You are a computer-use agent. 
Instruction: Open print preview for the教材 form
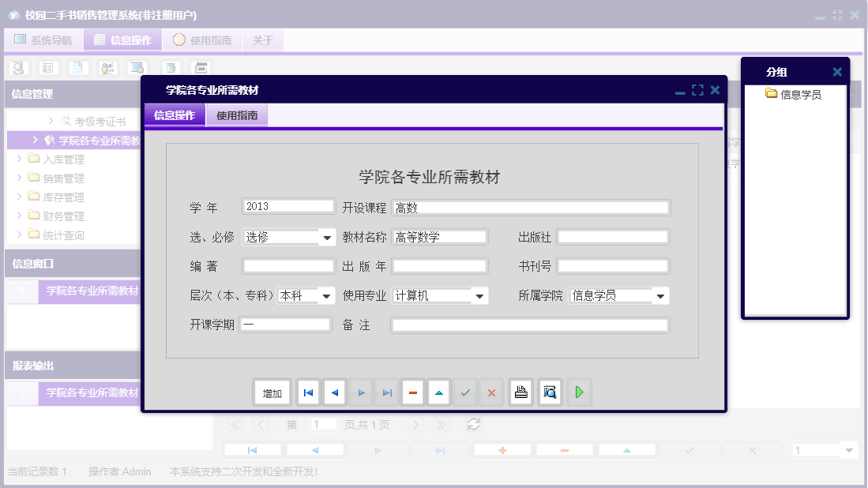pos(550,392)
